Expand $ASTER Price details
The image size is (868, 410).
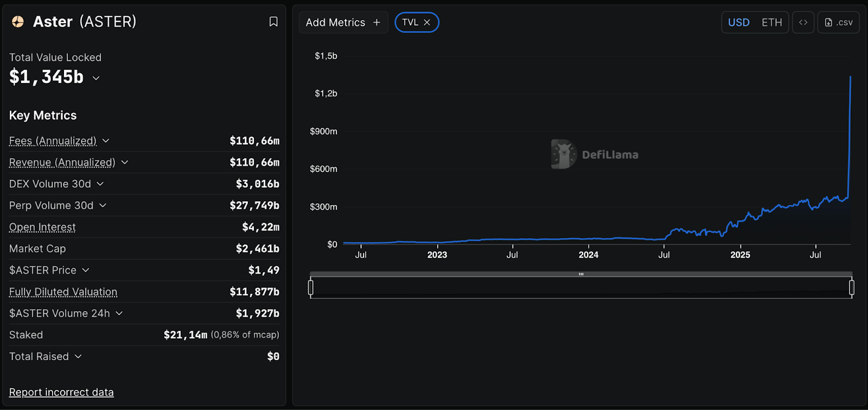pyautogui.click(x=86, y=270)
